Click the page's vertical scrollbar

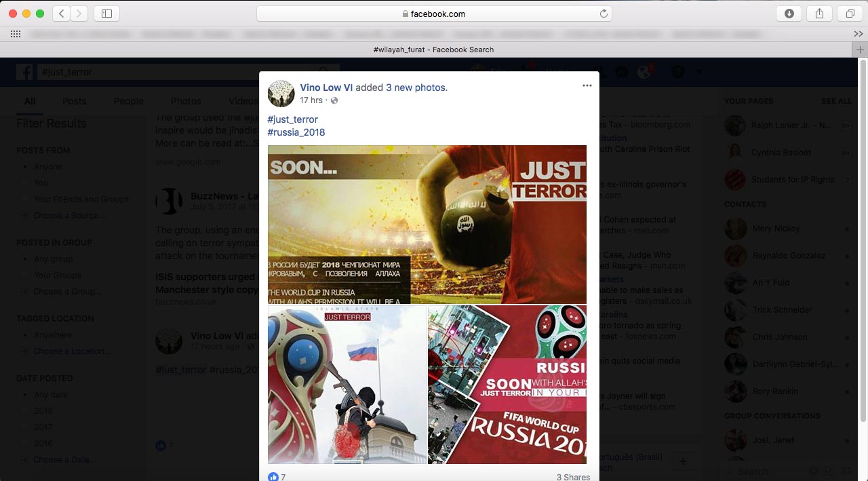point(863,204)
